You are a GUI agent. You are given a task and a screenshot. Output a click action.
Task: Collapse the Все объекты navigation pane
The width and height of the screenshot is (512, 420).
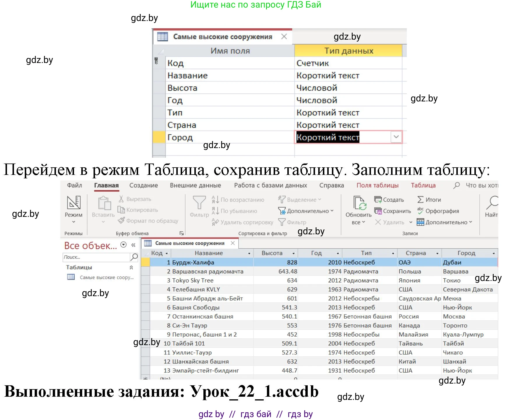(x=133, y=245)
